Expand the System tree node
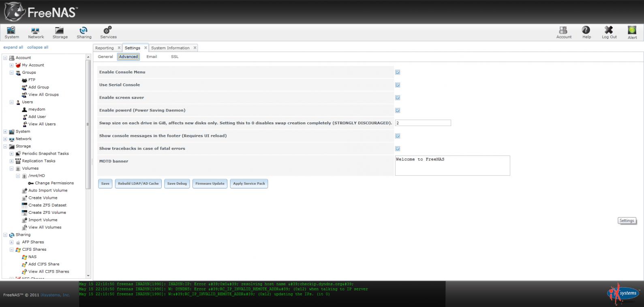 5,132
